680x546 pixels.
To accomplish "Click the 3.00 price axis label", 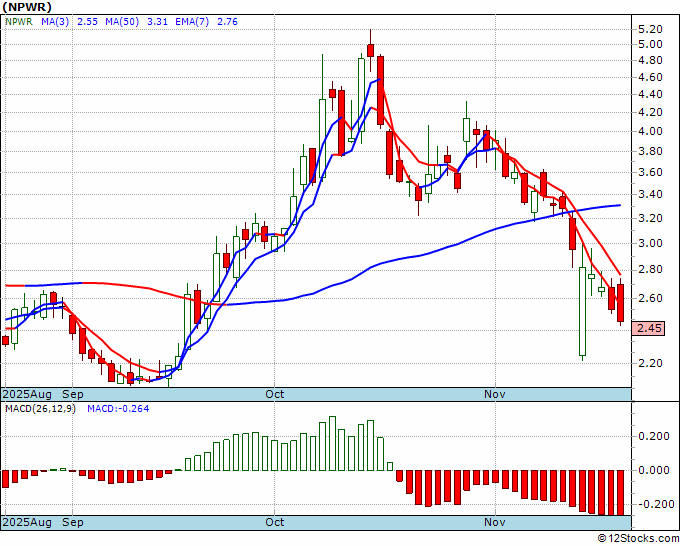I will (x=650, y=243).
